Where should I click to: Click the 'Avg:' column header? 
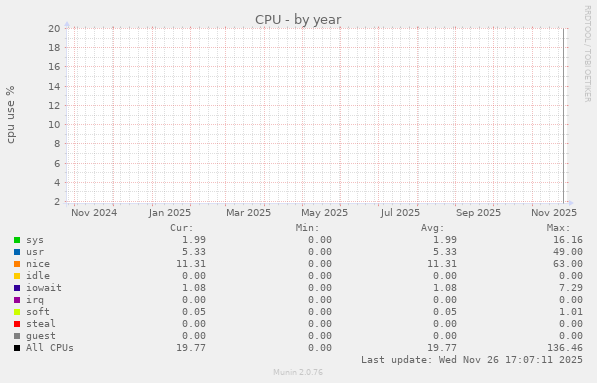click(433, 228)
